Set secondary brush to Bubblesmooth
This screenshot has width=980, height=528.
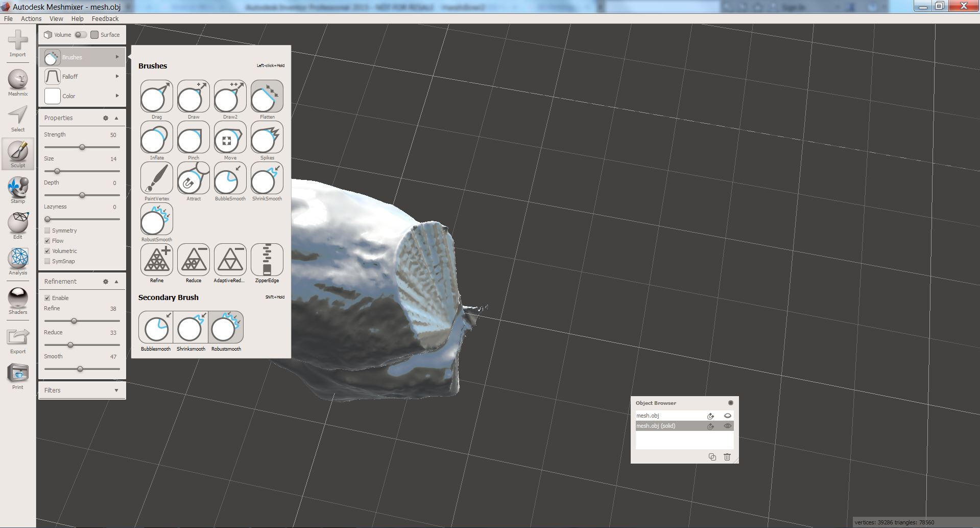click(156, 327)
